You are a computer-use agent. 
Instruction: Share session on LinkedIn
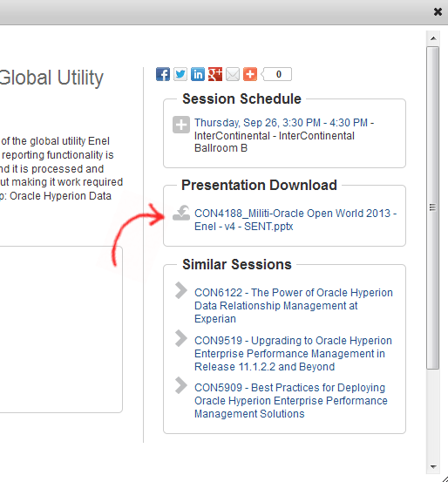198,74
